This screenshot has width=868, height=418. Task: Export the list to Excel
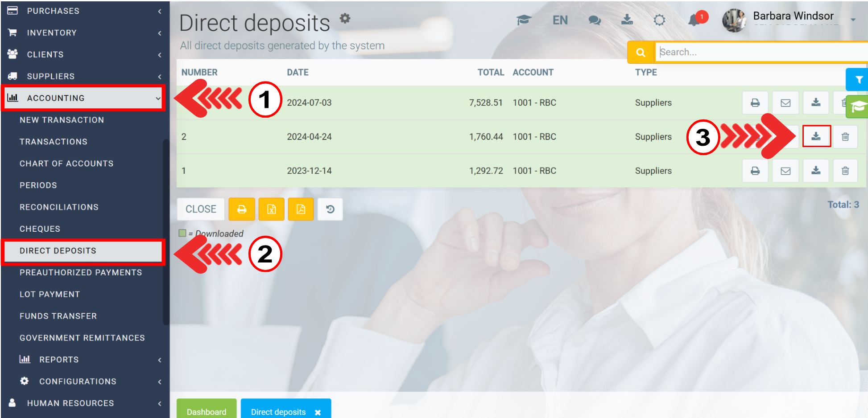click(x=271, y=209)
